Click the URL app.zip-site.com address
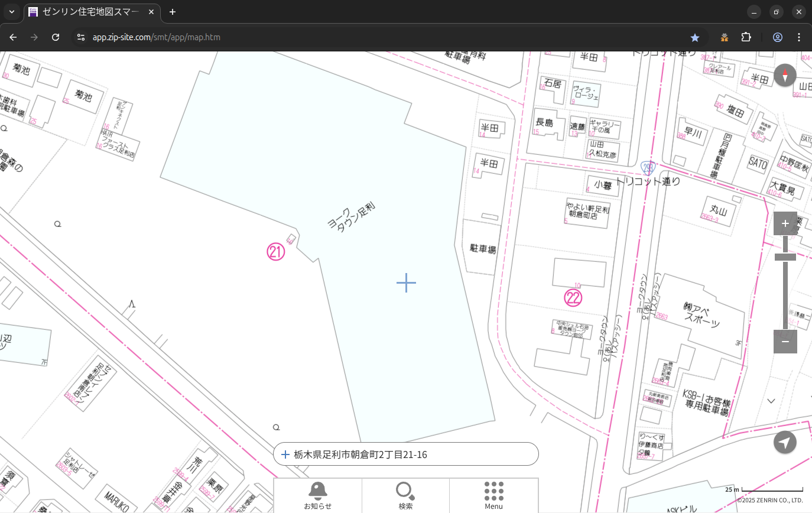 tap(157, 37)
